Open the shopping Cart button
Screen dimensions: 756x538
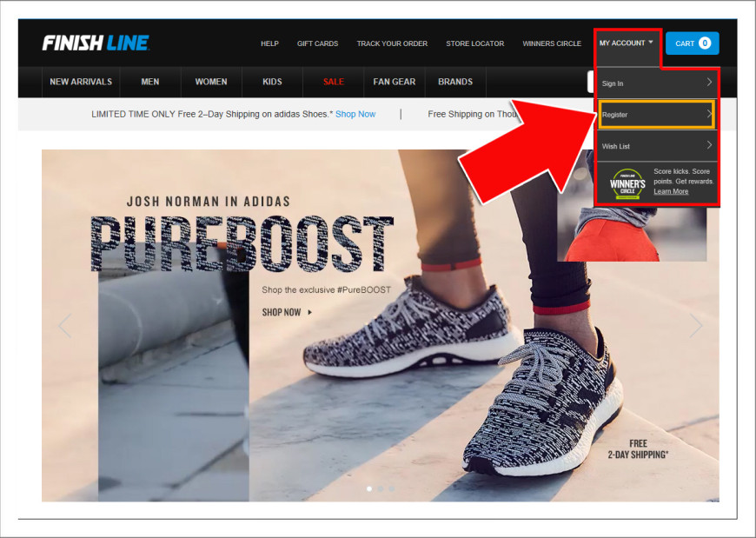tap(693, 43)
